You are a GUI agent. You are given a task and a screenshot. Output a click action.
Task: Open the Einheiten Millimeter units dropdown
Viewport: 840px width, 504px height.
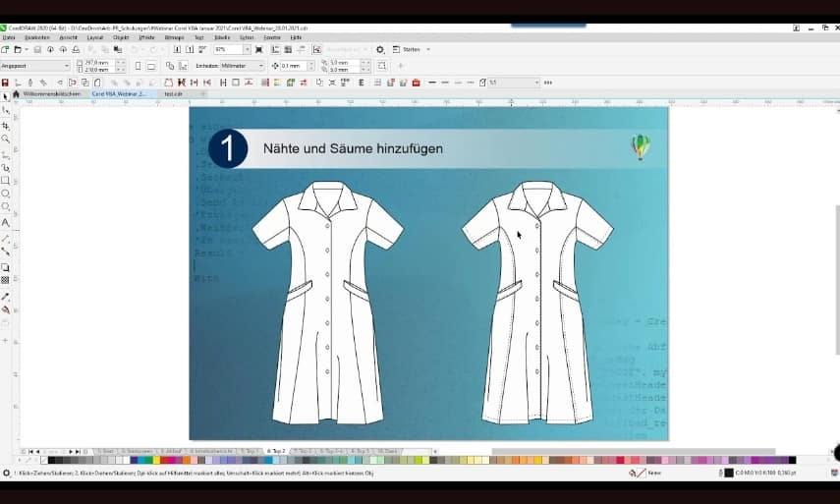(260, 66)
